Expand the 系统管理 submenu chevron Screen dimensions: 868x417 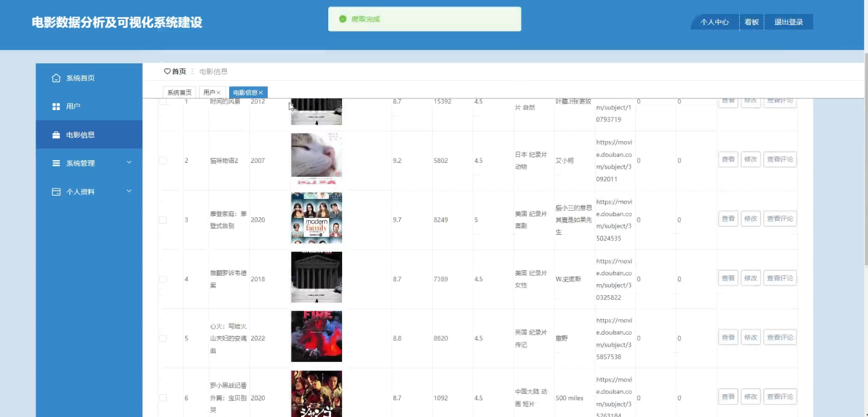click(x=129, y=162)
